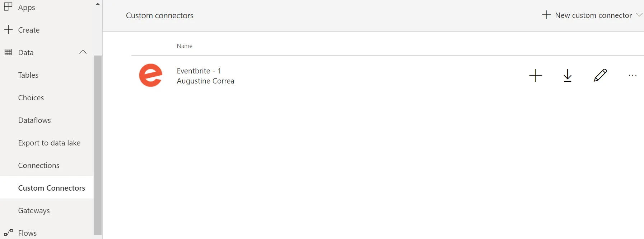Click the Eventbrite connector logo icon
The height and width of the screenshot is (239, 644).
(151, 75)
